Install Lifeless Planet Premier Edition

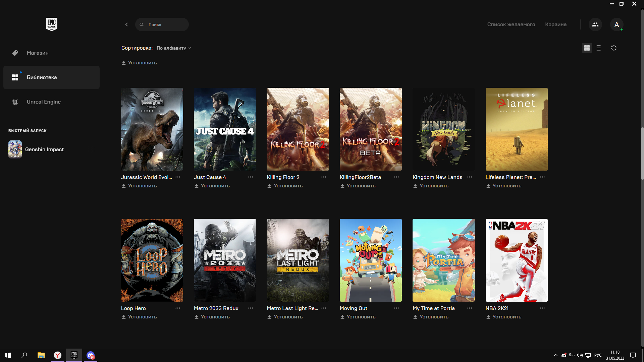coord(504,186)
